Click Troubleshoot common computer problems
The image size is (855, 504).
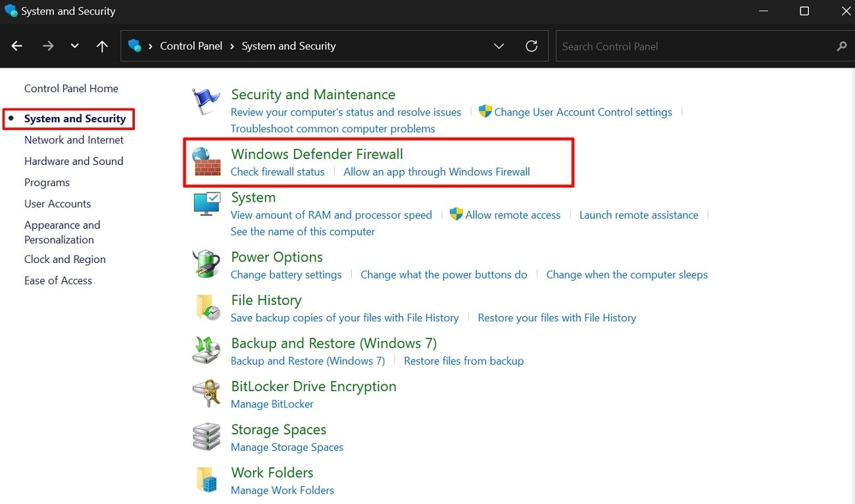coord(333,129)
